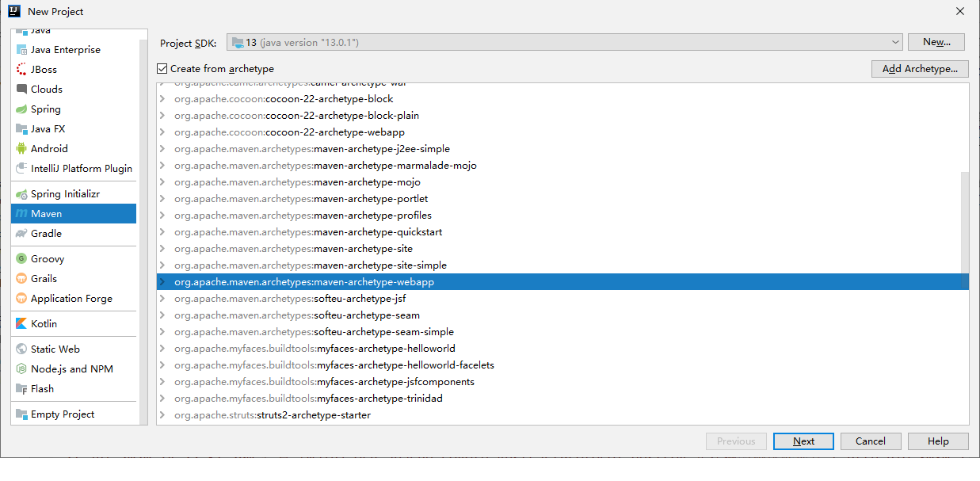Click the Node.js and NPM icon
The image size is (980, 481).
tap(21, 369)
